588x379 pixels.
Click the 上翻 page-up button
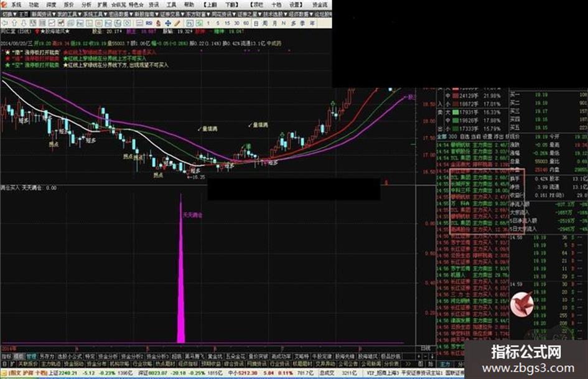point(211,4)
